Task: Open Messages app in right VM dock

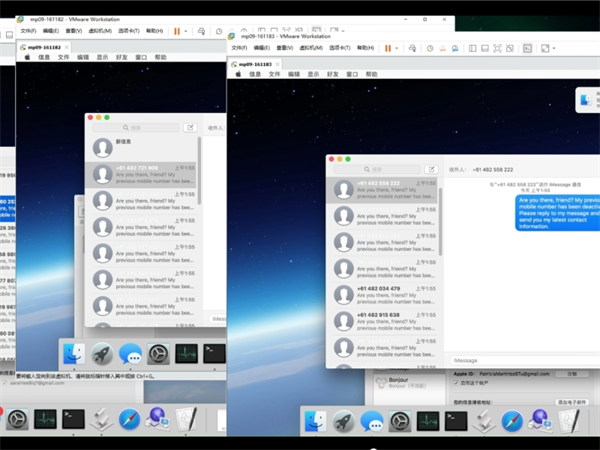Action: point(373,422)
